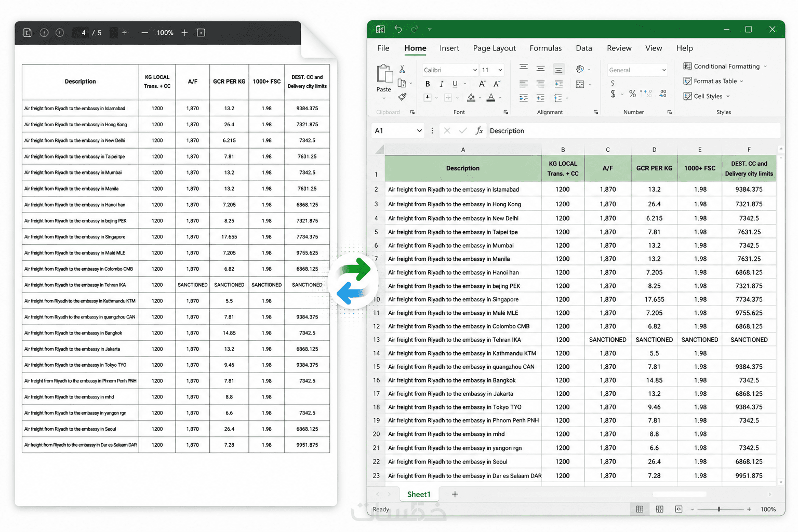This screenshot has width=798, height=532.
Task: Click the Paste clipboard icon
Action: [384, 74]
